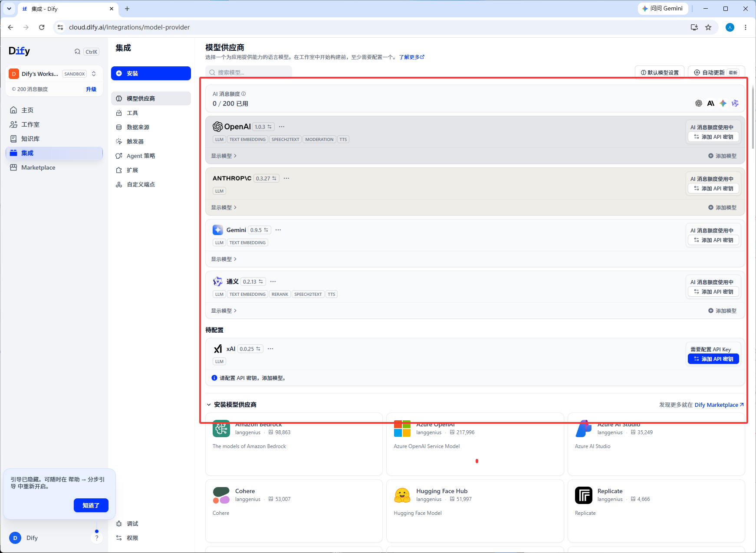
Task: Bookmark this page with the star icon
Action: 708,27
